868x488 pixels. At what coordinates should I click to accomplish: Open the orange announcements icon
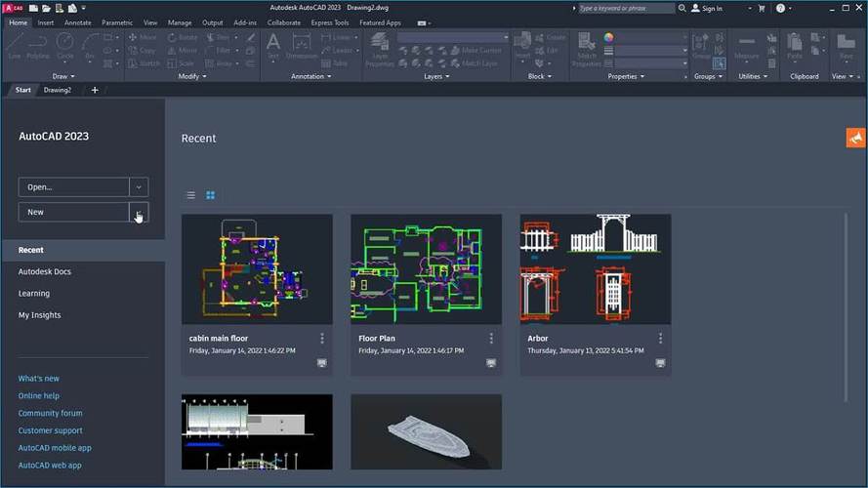point(855,138)
